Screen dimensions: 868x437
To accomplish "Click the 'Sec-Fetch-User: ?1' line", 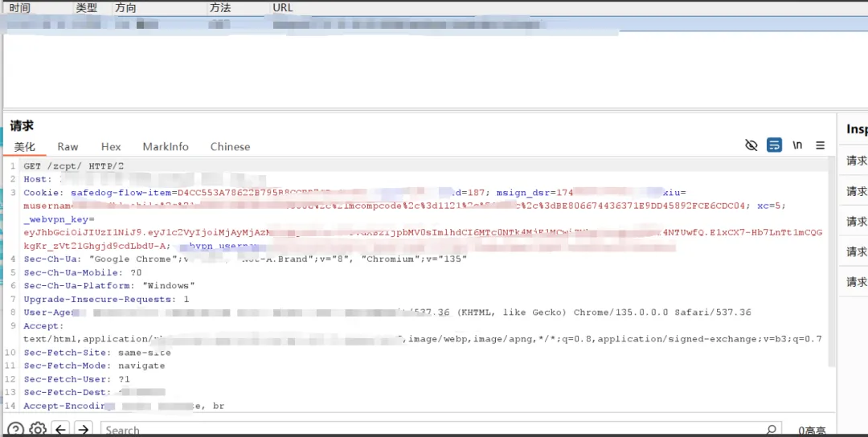I will point(76,379).
